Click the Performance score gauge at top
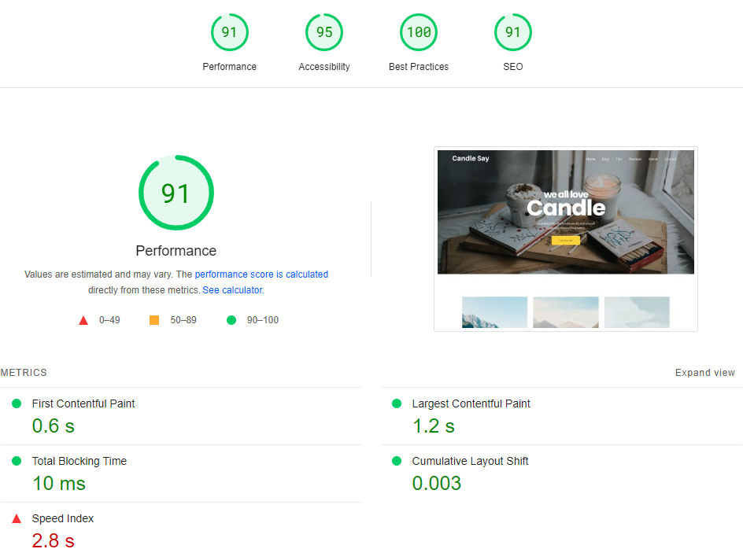Image resolution: width=743 pixels, height=560 pixels. coord(229,33)
